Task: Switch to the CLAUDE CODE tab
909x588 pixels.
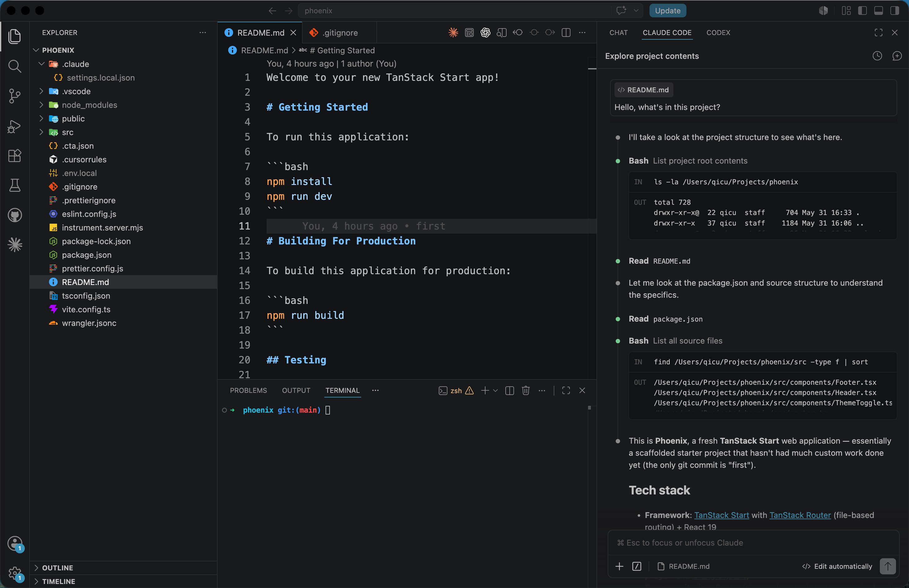Action: (667, 33)
